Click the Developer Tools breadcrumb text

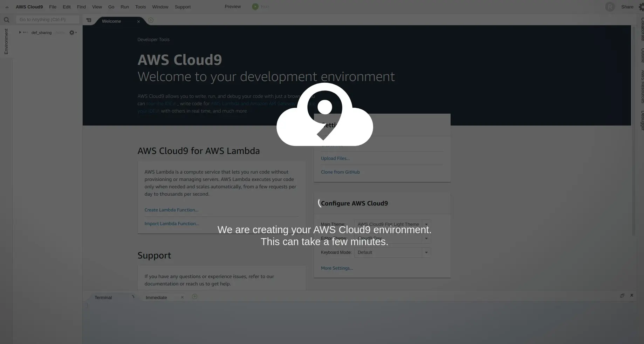(153, 40)
